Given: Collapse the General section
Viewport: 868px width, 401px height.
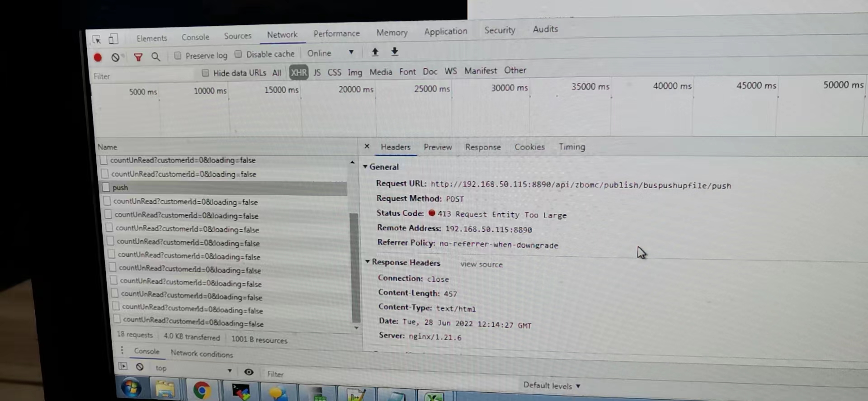Looking at the screenshot, I should click(x=365, y=167).
